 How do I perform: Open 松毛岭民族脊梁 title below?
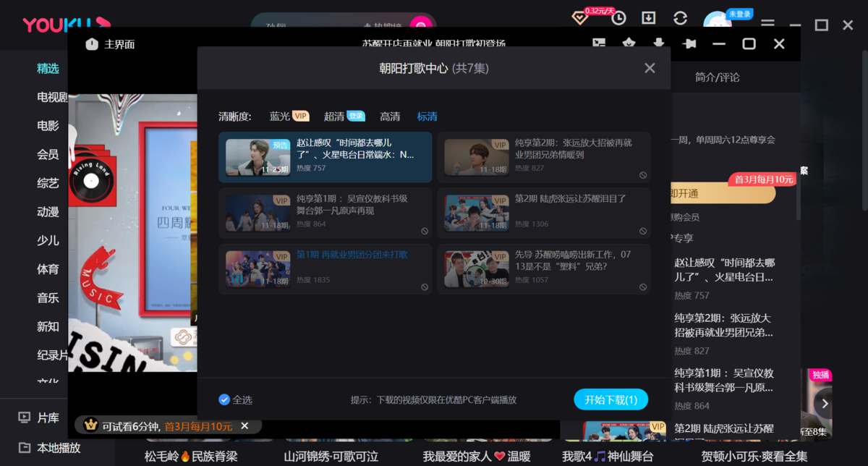[191, 457]
